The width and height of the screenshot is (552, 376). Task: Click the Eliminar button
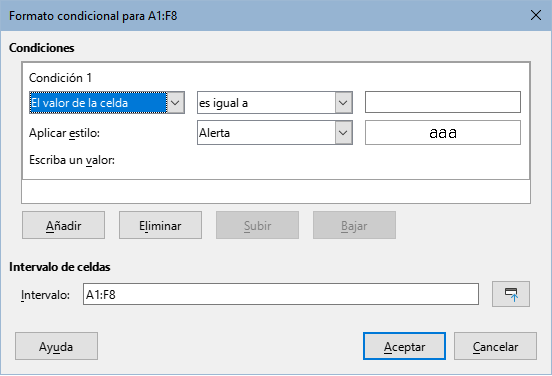click(x=160, y=225)
